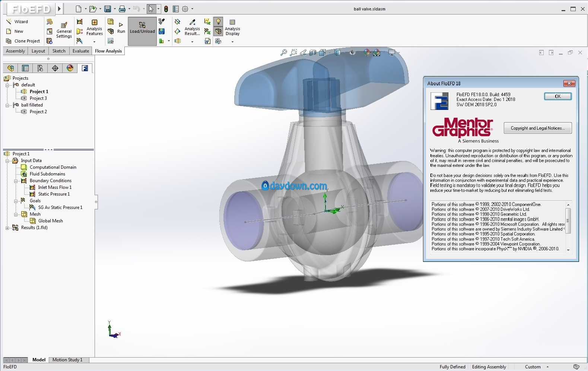The width and height of the screenshot is (588, 371).
Task: Expand the FloEFD menu arrow
Action: coord(60,9)
